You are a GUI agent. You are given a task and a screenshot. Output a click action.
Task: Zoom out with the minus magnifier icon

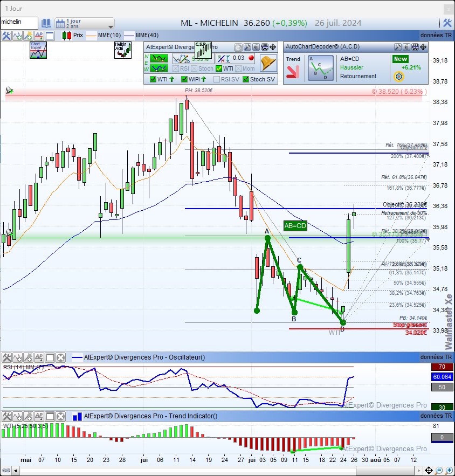[439, 471]
